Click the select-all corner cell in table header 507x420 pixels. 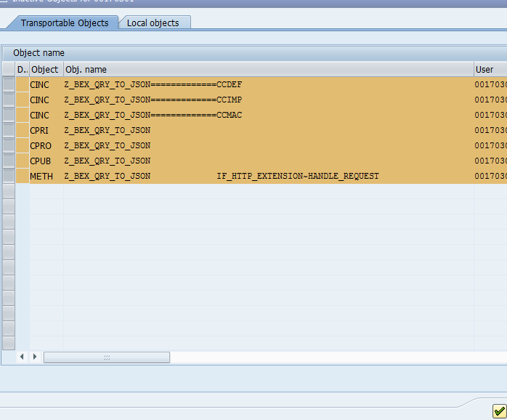pyautogui.click(x=9, y=69)
